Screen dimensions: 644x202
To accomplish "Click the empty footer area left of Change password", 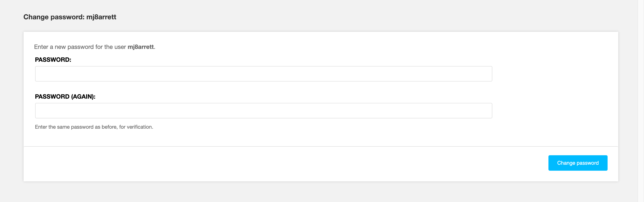I will coord(275,163).
